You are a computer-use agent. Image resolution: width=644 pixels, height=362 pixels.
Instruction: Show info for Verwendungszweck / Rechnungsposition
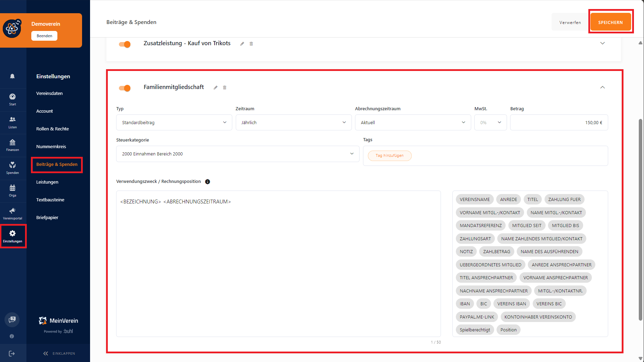(x=208, y=182)
